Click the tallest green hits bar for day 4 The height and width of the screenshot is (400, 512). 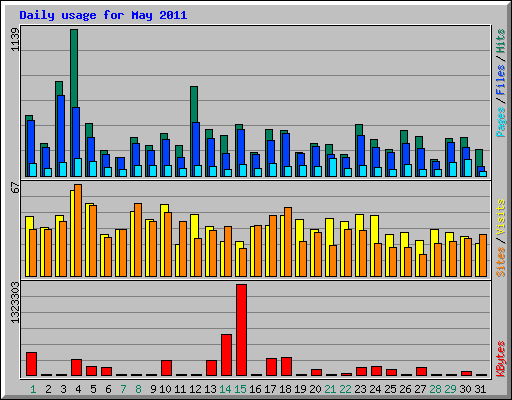74,68
